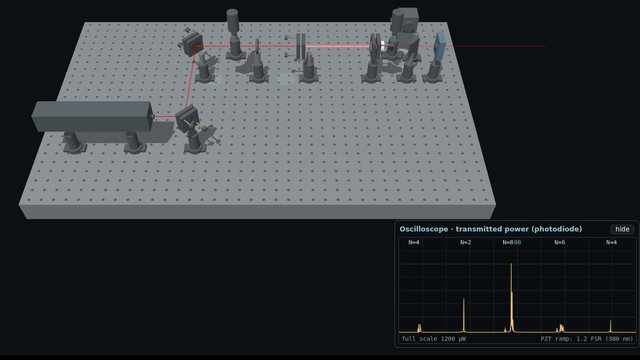Click the N=4 label next to N=6
This screenshot has width=640, height=360.
[x=611, y=242]
